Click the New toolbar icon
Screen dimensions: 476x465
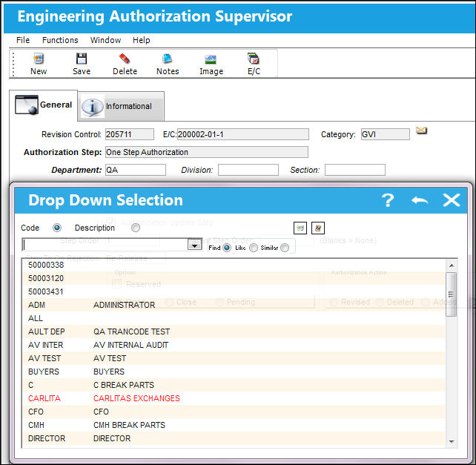pos(39,59)
